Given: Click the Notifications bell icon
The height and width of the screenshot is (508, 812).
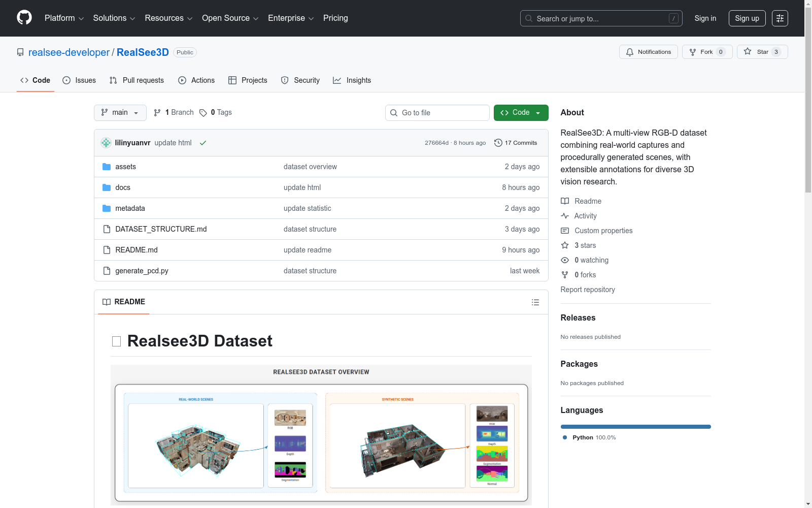Looking at the screenshot, I should pyautogui.click(x=630, y=52).
